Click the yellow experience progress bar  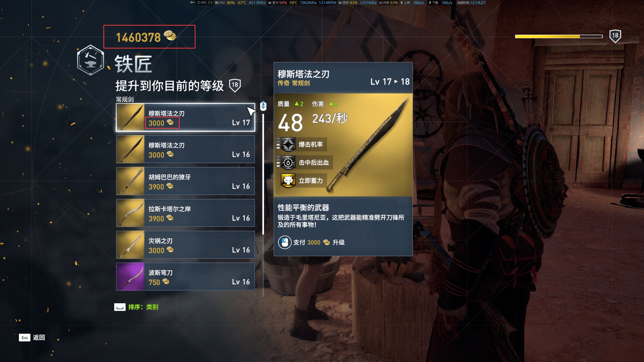point(559,36)
